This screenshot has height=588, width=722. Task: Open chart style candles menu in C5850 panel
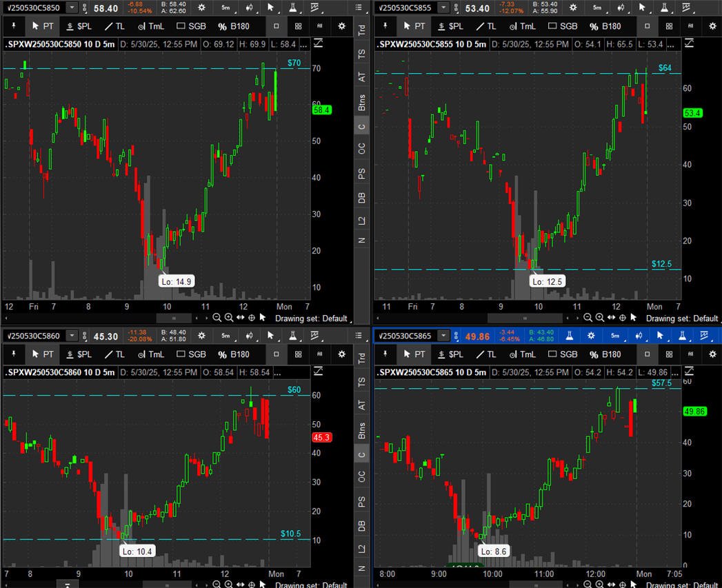pos(249,8)
